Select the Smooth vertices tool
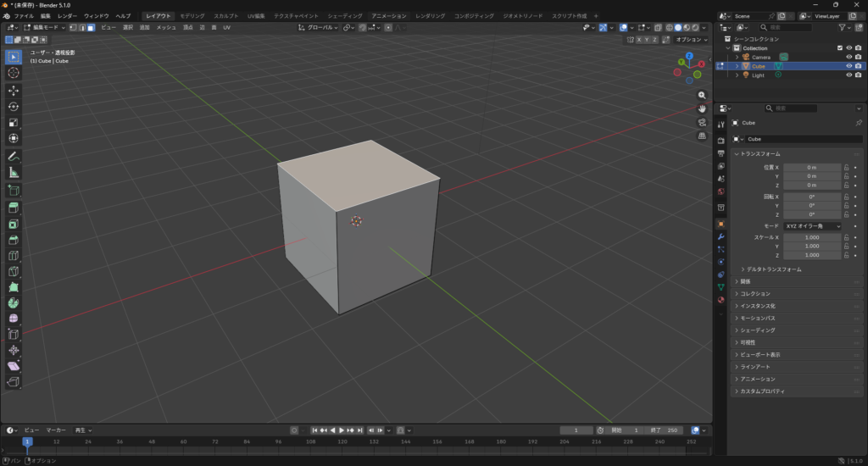868x466 pixels. point(14,319)
